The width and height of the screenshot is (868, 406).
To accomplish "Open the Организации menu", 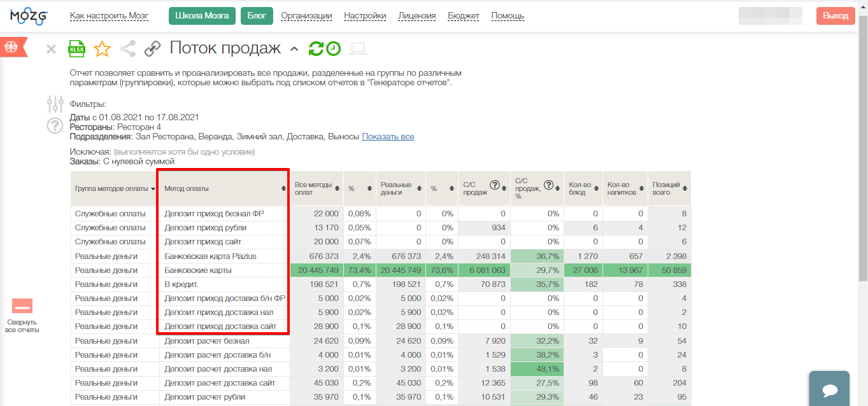I will click(306, 16).
